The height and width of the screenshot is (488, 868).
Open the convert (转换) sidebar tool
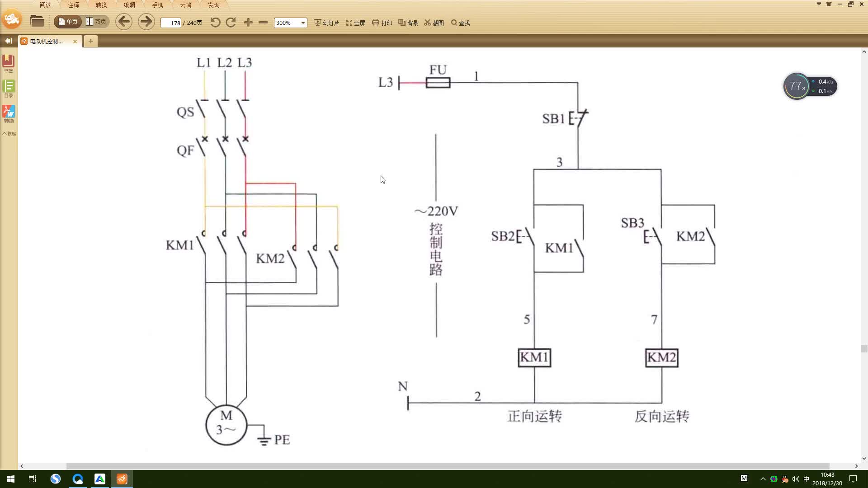click(9, 114)
